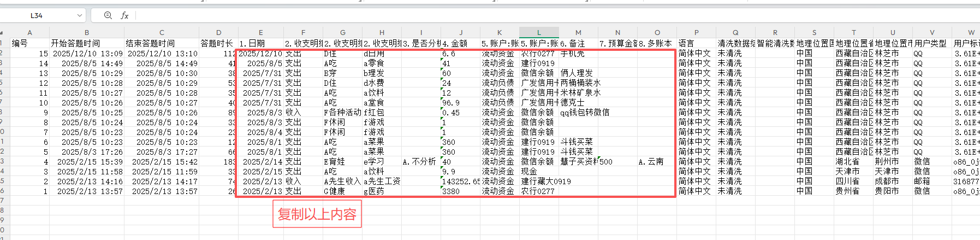
Task: Select column W header
Action: tap(971, 33)
